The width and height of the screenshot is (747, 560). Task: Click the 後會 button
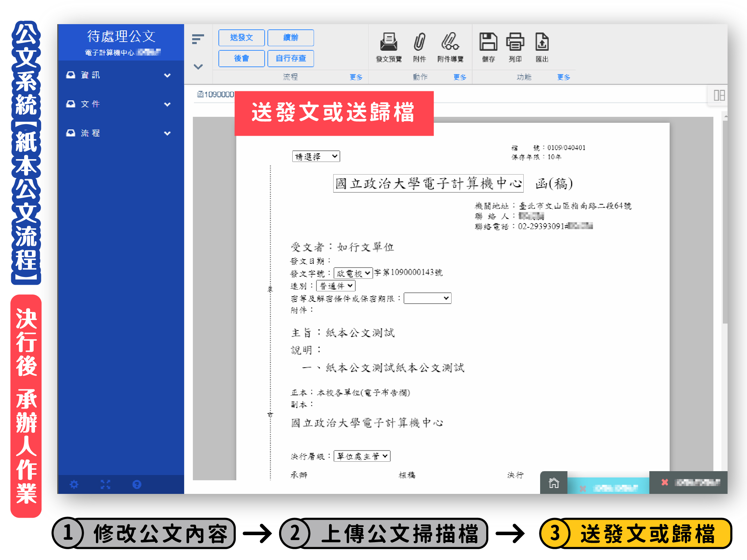click(x=242, y=58)
